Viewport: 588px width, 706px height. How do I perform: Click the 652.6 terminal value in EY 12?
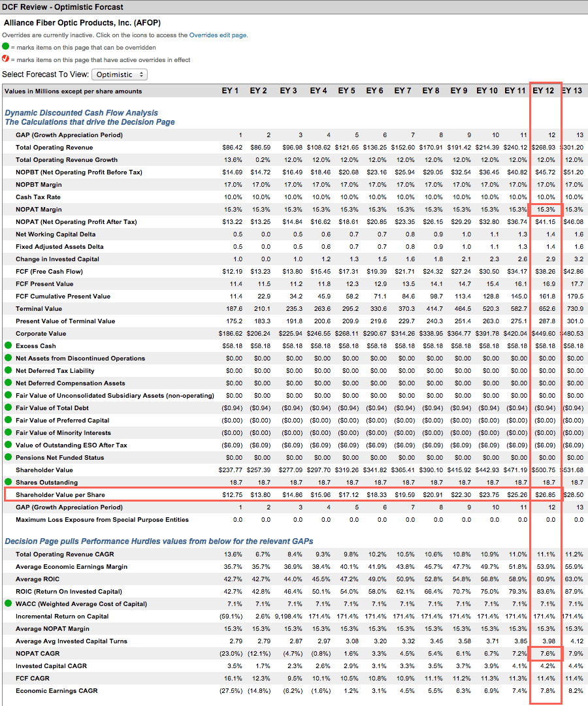(x=547, y=308)
